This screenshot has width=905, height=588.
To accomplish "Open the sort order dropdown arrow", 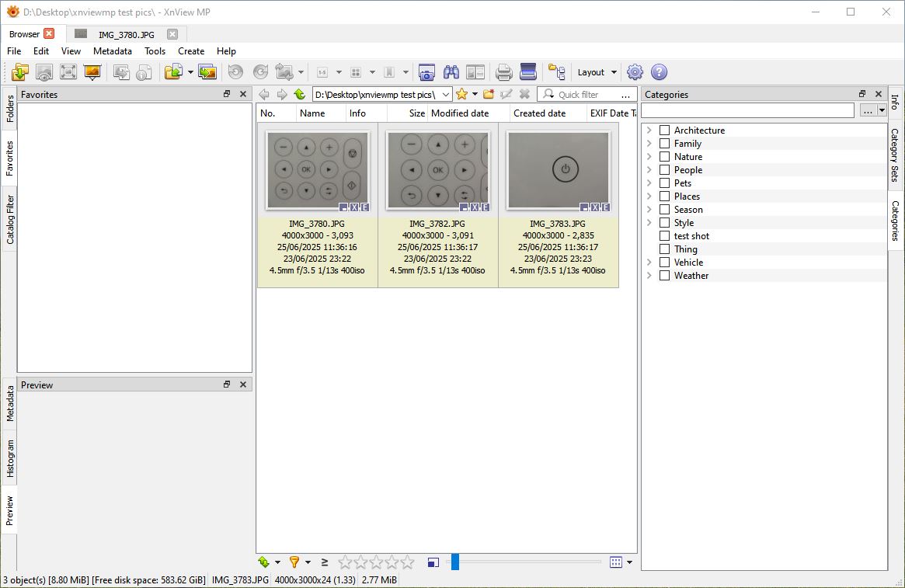I will 277,562.
